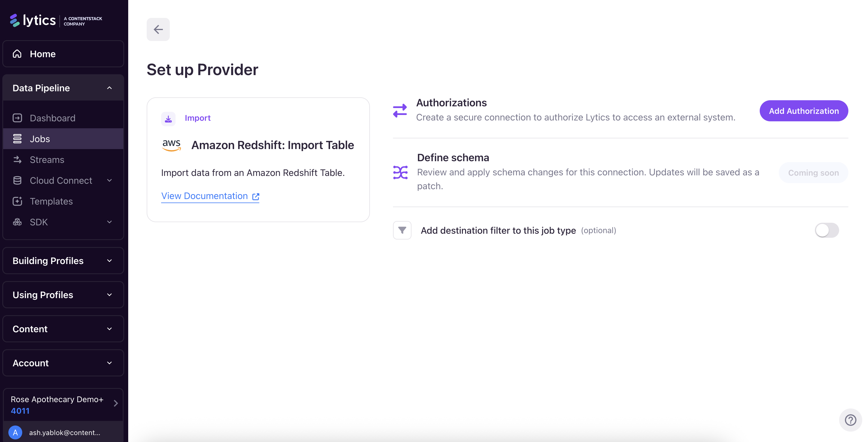Image resolution: width=868 pixels, height=442 pixels.
Task: Open the account switcher arrow
Action: (x=116, y=403)
